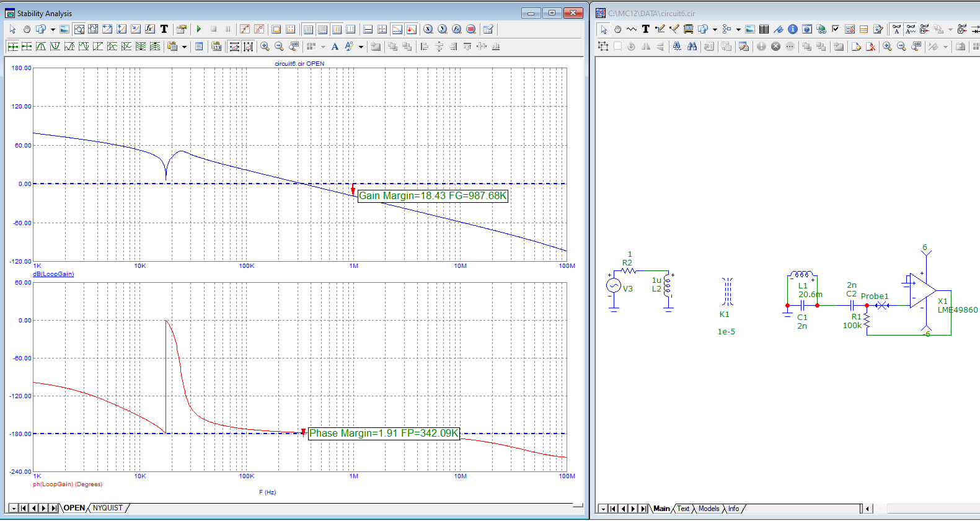
Task: Zoom out on the stability plot
Action: tap(279, 47)
